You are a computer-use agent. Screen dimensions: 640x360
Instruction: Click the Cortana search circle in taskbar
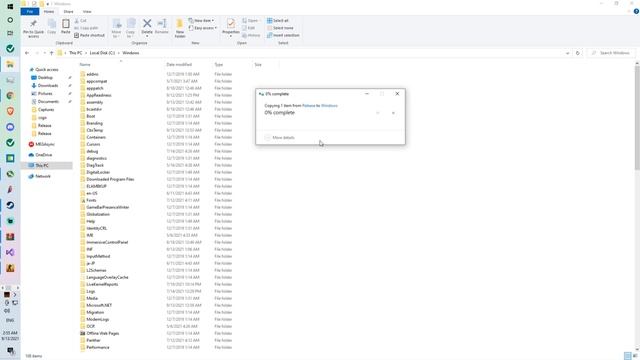(x=10, y=20)
